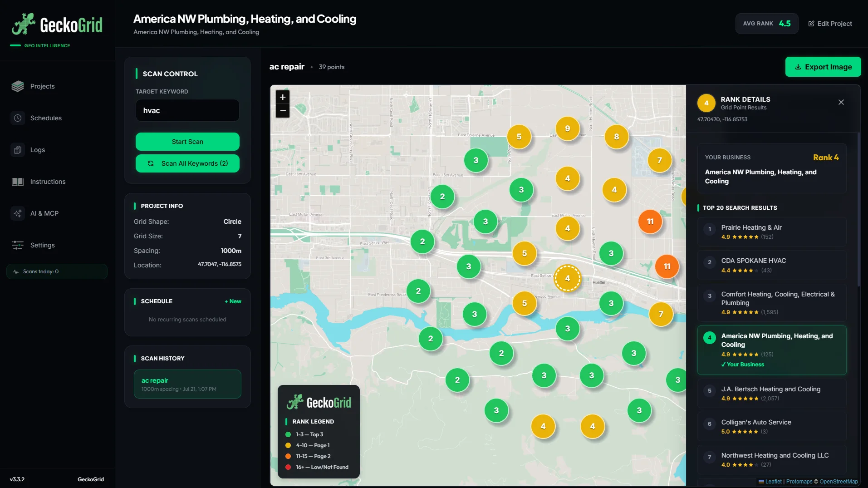The height and width of the screenshot is (488, 868).
Task: Click the 4-10 Page 1 yellow legend entry
Action: click(308, 445)
